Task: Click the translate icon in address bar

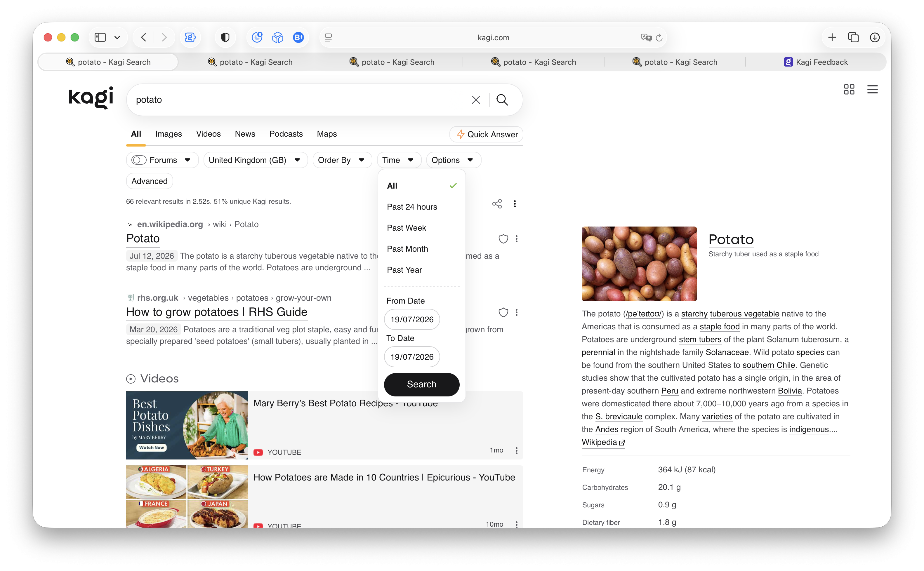Action: click(646, 37)
